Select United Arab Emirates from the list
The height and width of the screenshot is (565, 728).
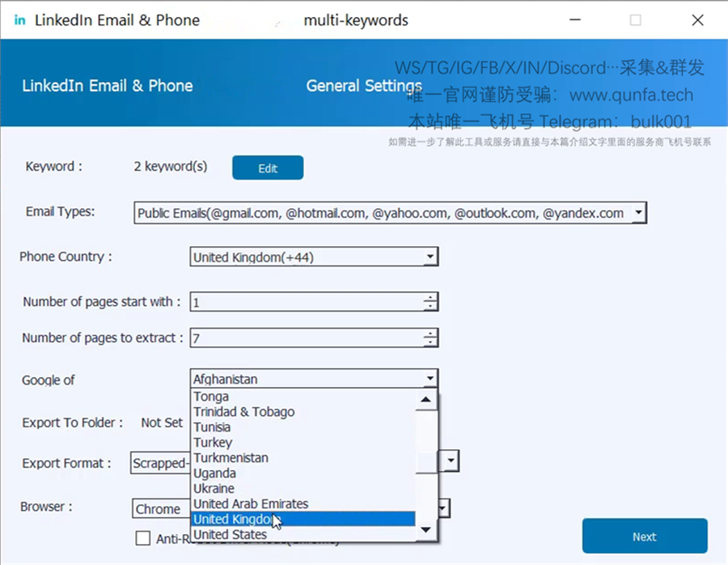pos(303,503)
